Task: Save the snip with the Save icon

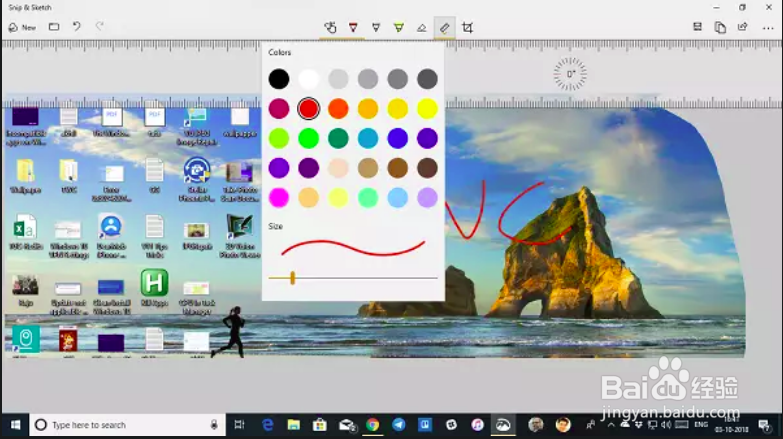Action: [697, 27]
